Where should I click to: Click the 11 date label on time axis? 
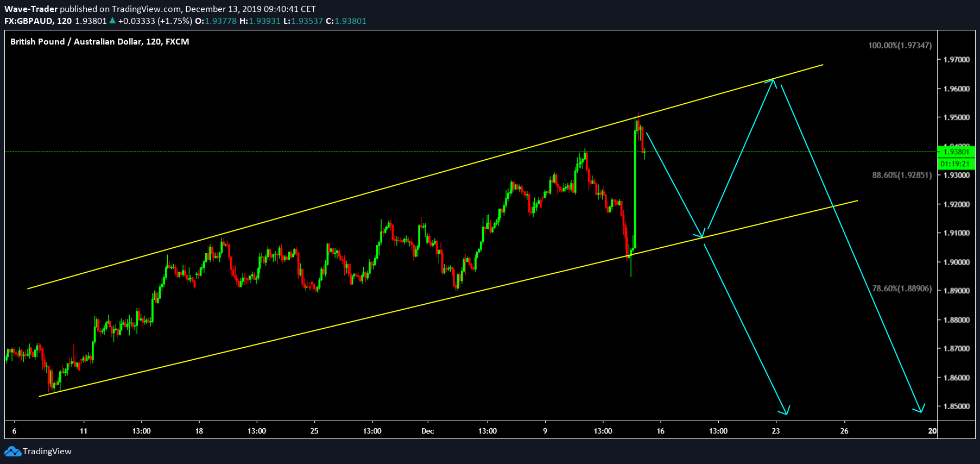[84, 431]
